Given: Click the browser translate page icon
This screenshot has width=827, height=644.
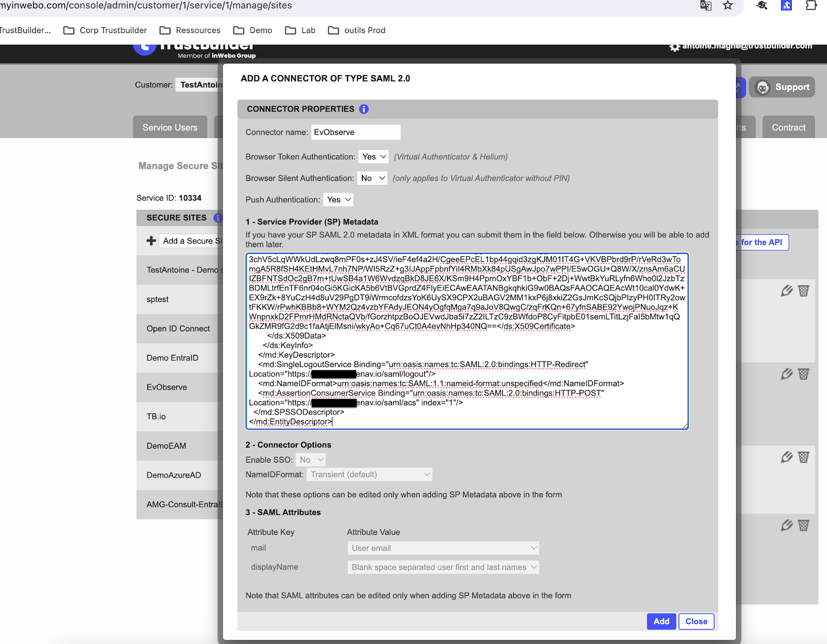Looking at the screenshot, I should tap(706, 6).
